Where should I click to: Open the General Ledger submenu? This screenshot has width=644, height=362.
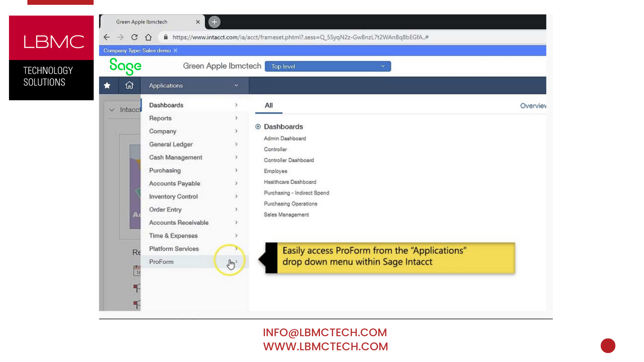tap(171, 144)
